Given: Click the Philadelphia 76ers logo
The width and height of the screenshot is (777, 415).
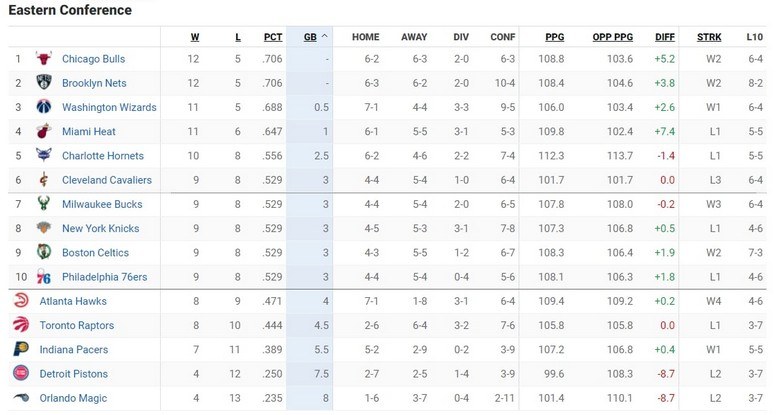Looking at the screenshot, I should (x=44, y=277).
